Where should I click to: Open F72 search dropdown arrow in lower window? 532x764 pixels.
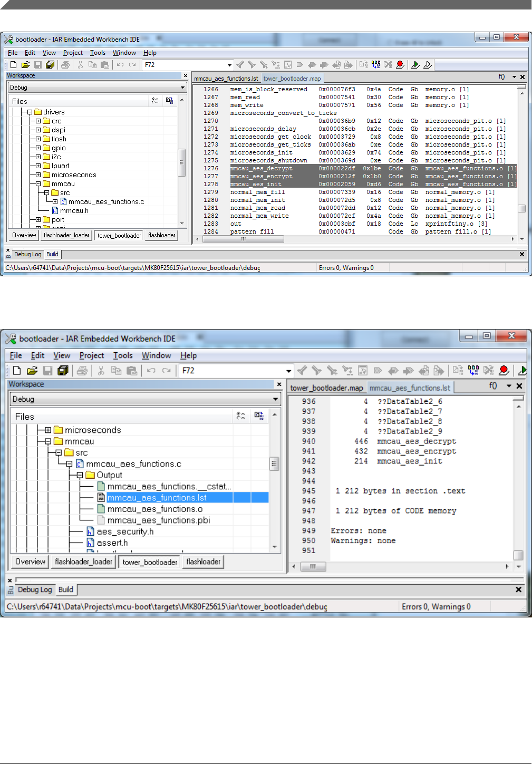tap(288, 371)
